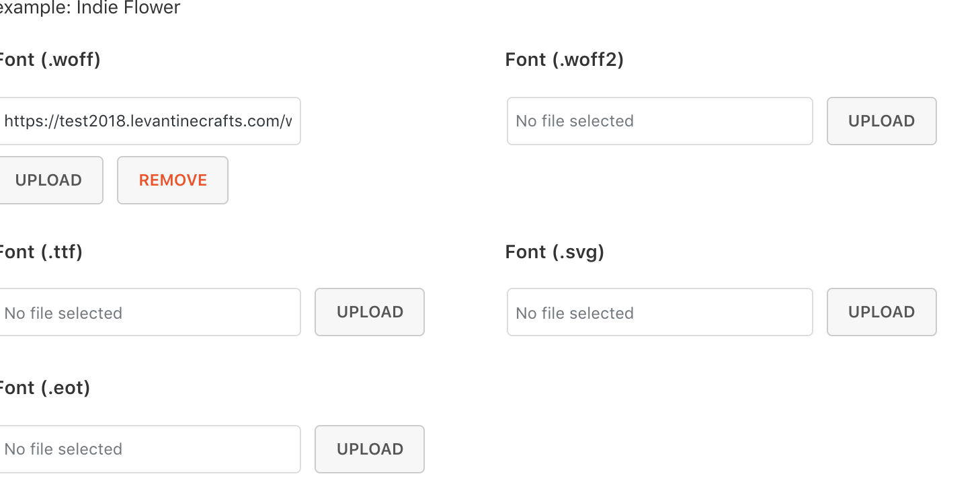
Task: Click the "Font (.ttf)" heading label
Action: [40, 252]
